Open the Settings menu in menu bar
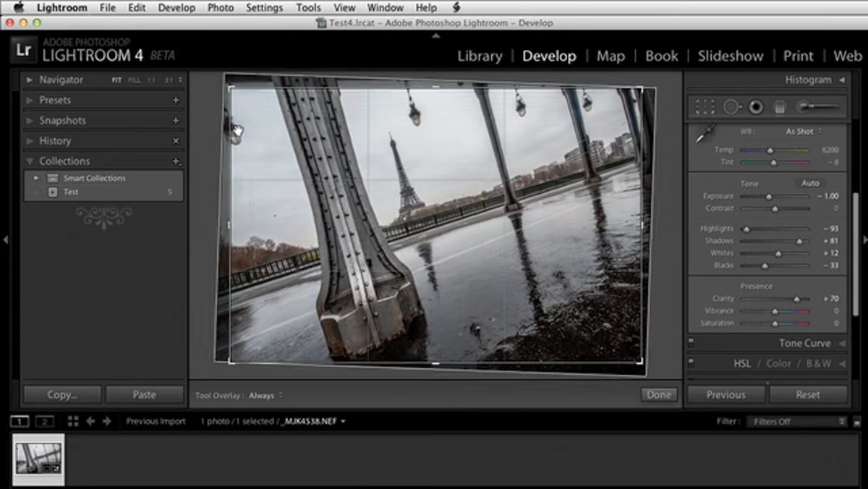This screenshot has height=489, width=868. [x=264, y=7]
